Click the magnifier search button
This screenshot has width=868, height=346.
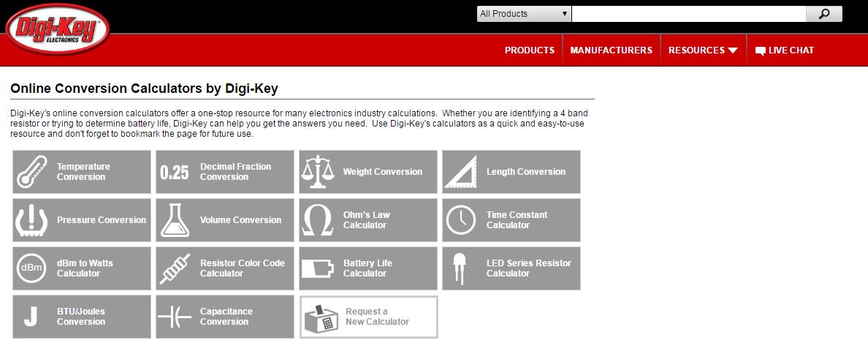[823, 14]
